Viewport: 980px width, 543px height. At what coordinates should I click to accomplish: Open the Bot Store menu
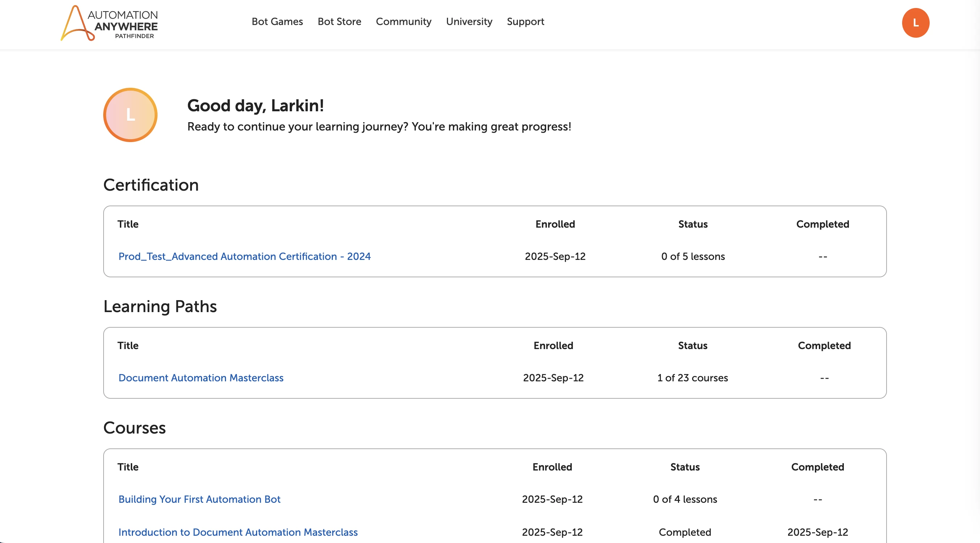(x=339, y=22)
